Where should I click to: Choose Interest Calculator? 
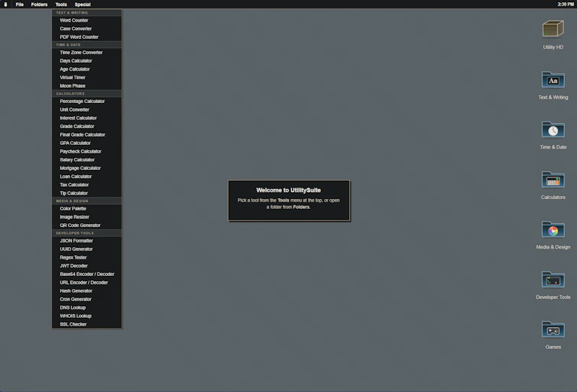coord(87,118)
